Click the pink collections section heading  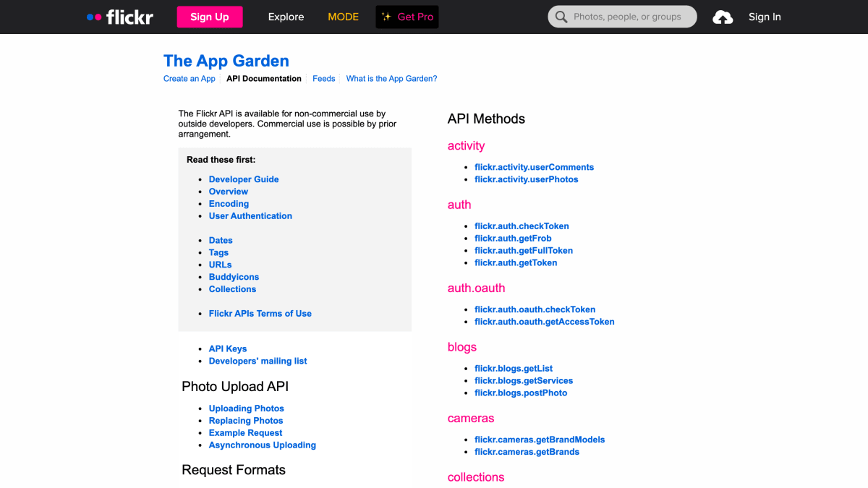click(x=476, y=477)
